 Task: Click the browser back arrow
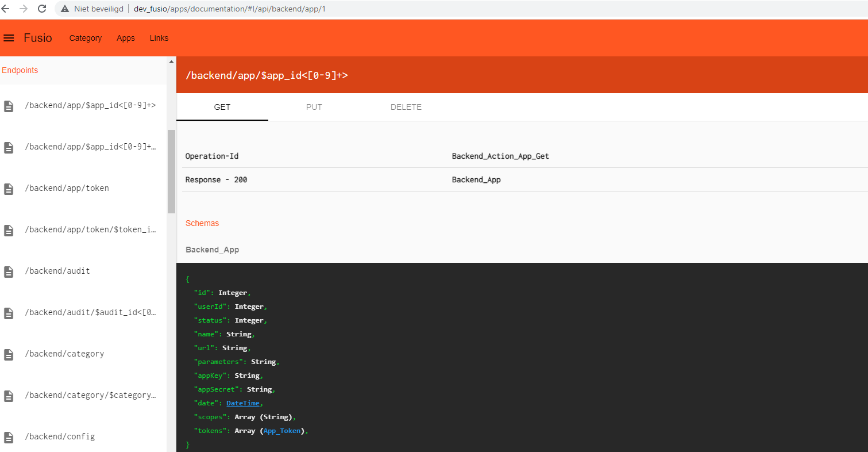pyautogui.click(x=8, y=9)
